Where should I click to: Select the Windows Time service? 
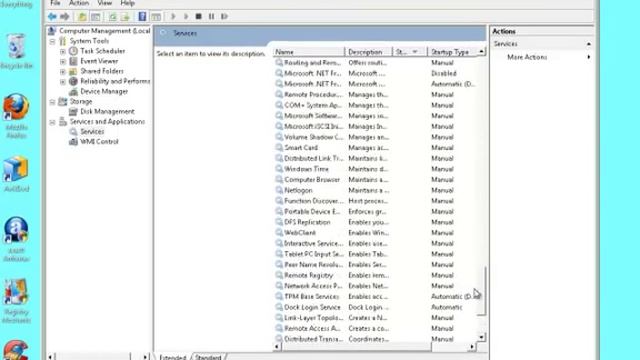374,169
